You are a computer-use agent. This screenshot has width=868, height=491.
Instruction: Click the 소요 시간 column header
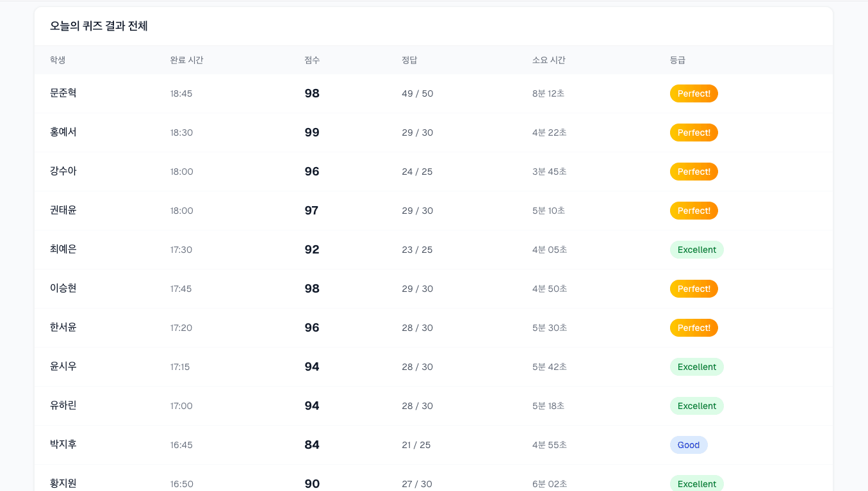[x=548, y=60]
